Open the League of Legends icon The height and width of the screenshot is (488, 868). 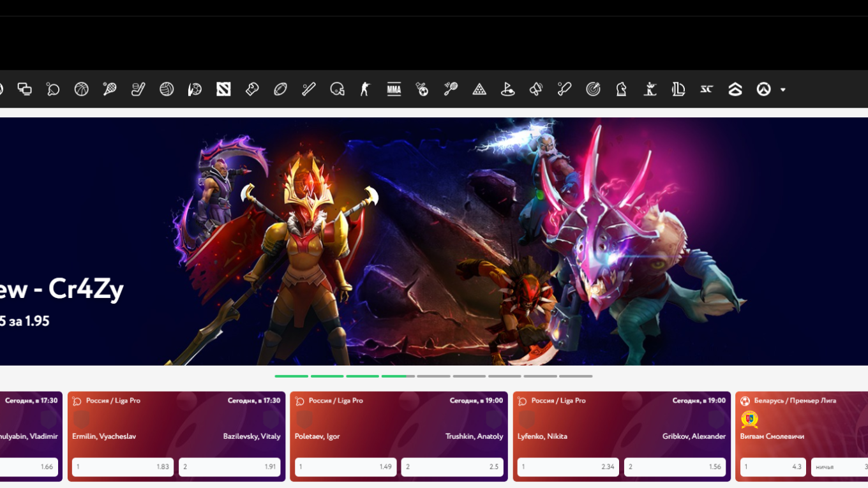click(678, 89)
